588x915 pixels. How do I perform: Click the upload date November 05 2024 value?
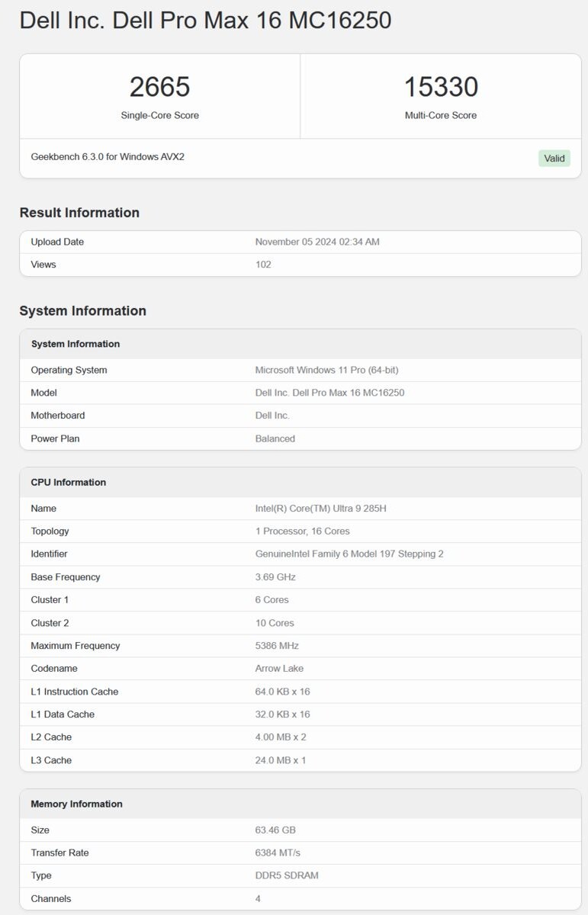tap(317, 242)
